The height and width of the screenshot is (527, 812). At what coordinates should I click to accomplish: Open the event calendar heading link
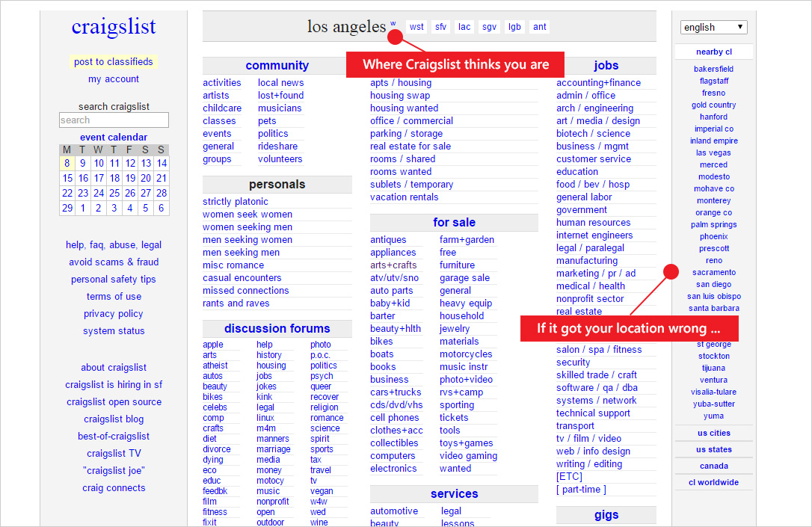(114, 138)
